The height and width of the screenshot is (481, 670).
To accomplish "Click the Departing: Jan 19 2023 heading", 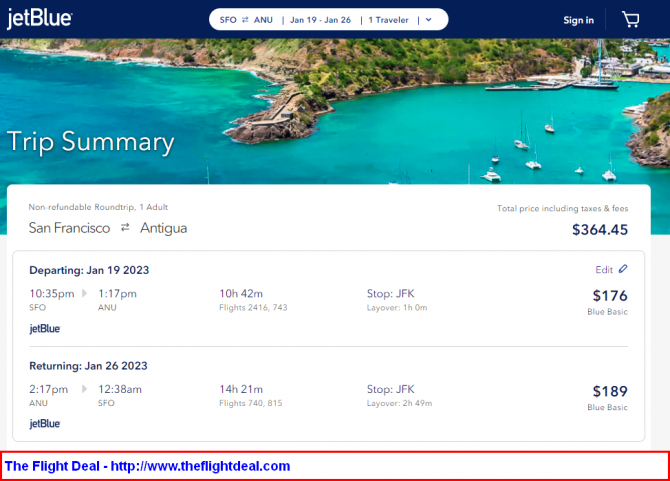I will coord(89,270).
